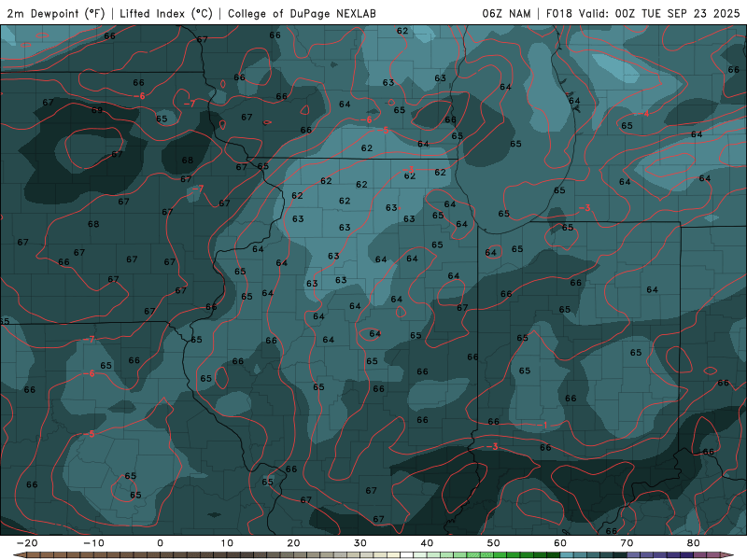Click the red -4 lifted index contour label
Image resolution: width=747 pixels, height=560 pixels.
pos(645,114)
